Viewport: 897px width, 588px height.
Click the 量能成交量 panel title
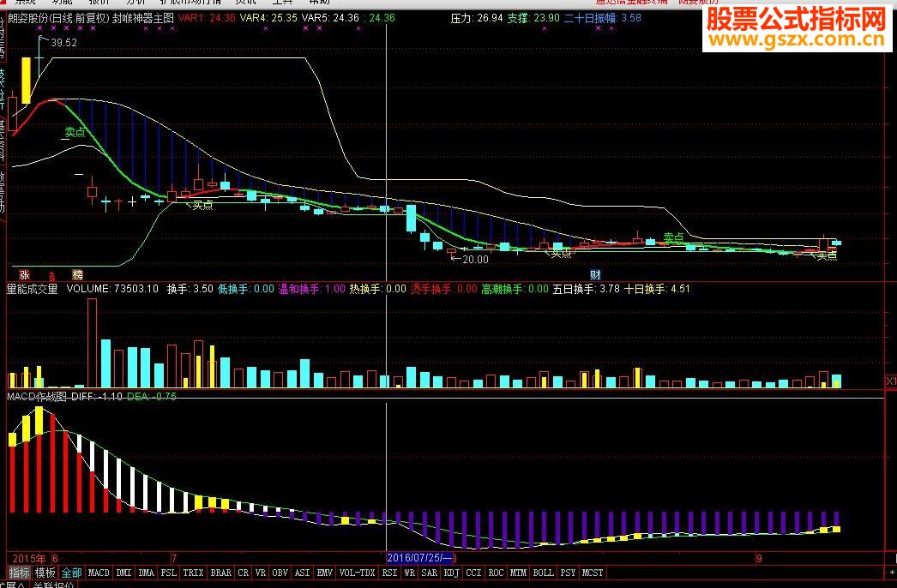pos(33,289)
